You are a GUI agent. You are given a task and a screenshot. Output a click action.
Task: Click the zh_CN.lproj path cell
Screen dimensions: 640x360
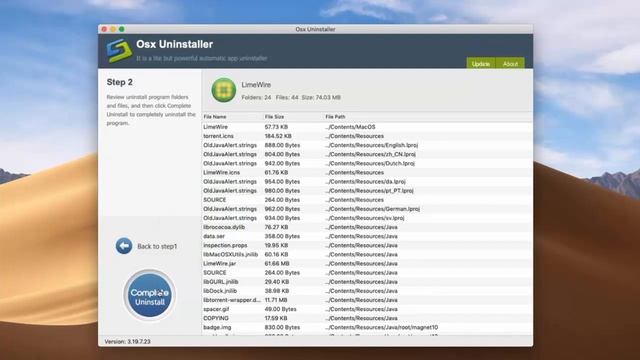click(x=370, y=154)
